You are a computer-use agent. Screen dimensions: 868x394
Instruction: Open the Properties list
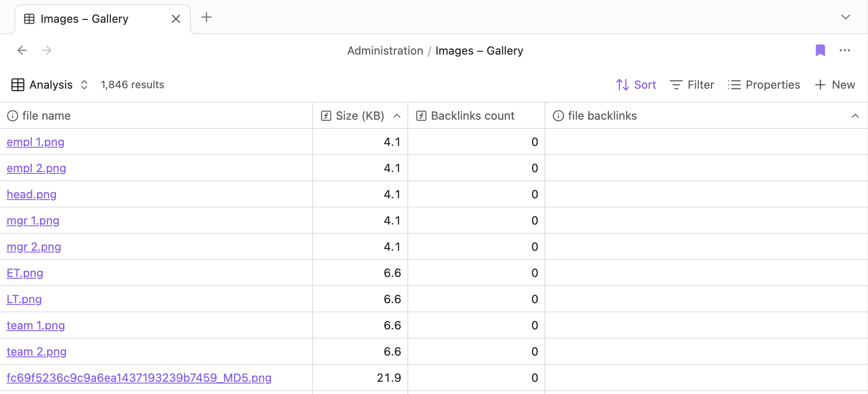coord(764,85)
